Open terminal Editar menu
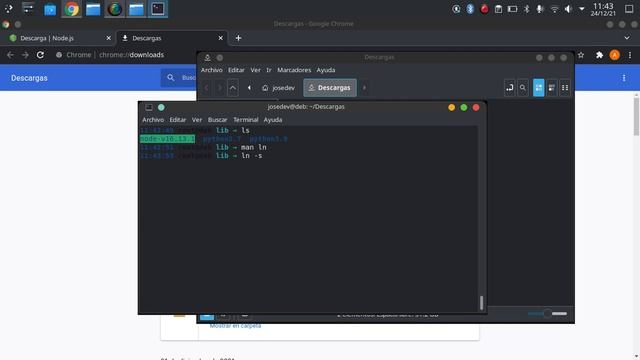The width and height of the screenshot is (640, 360). point(178,120)
